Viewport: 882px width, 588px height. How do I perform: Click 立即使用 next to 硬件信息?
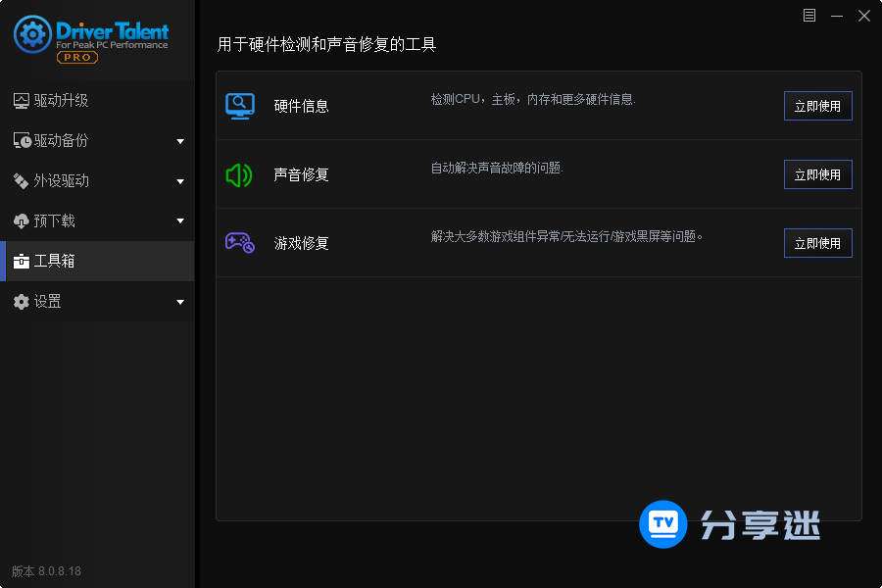(x=817, y=105)
